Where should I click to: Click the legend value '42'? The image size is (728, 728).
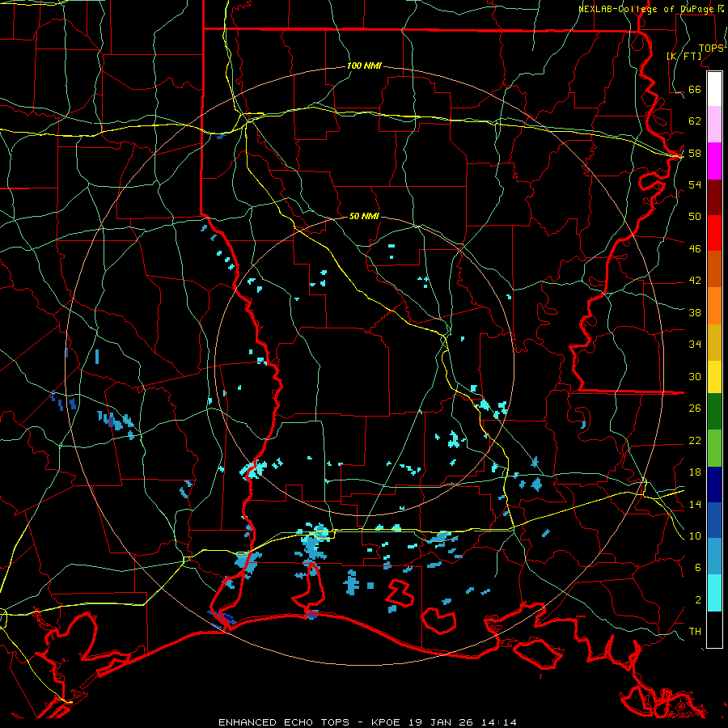[695, 281]
